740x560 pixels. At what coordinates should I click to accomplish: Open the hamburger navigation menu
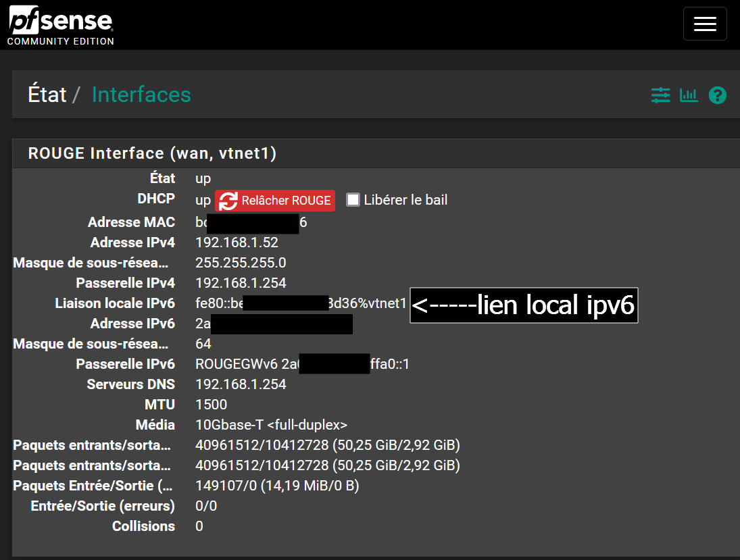click(705, 24)
